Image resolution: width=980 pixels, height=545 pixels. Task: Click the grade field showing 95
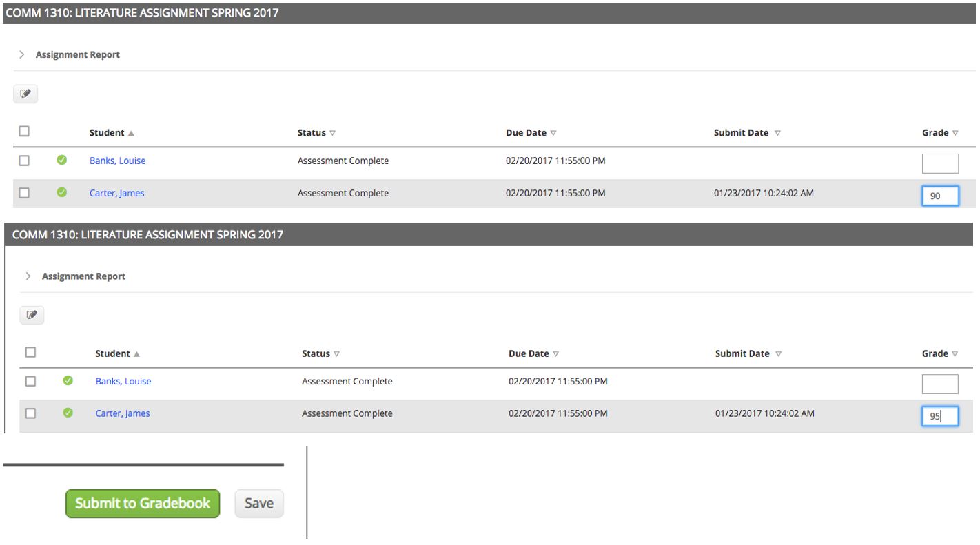(x=940, y=416)
